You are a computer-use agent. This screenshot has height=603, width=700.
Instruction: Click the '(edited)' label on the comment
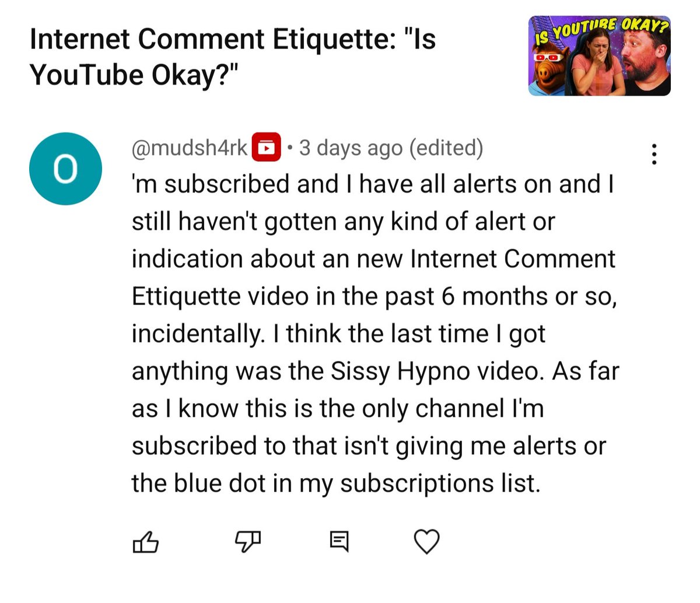tap(446, 148)
